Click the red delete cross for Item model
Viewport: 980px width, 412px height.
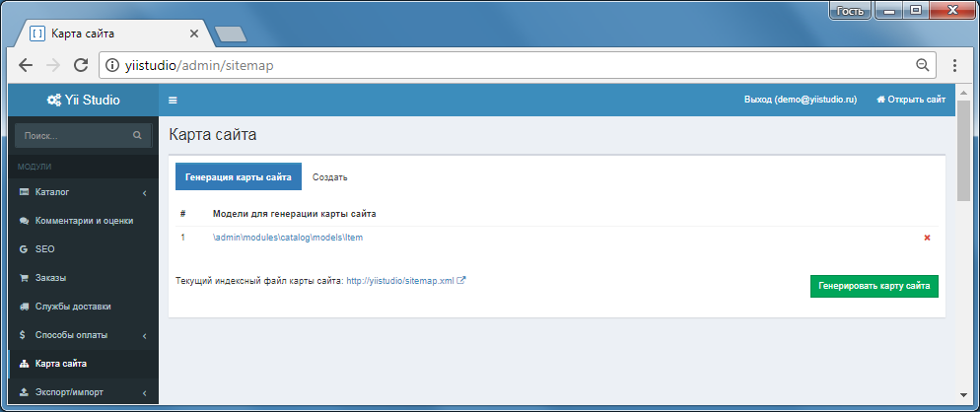(x=927, y=238)
